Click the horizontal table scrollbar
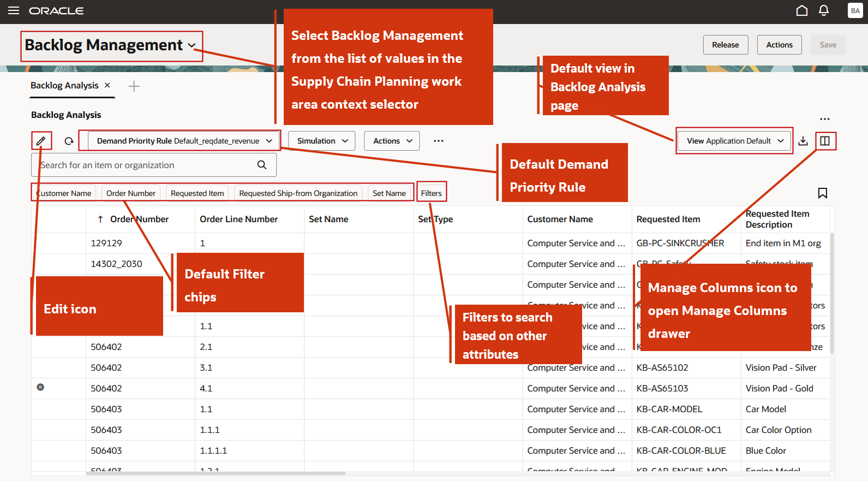 point(215,473)
